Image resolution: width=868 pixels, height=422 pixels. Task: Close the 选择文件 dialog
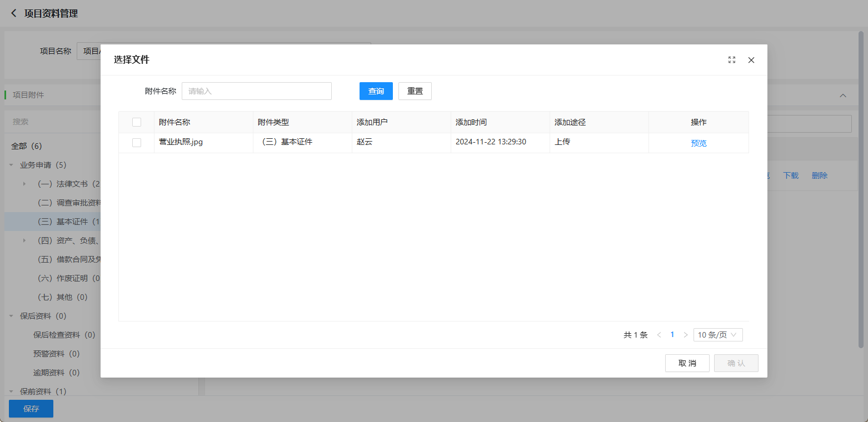751,60
